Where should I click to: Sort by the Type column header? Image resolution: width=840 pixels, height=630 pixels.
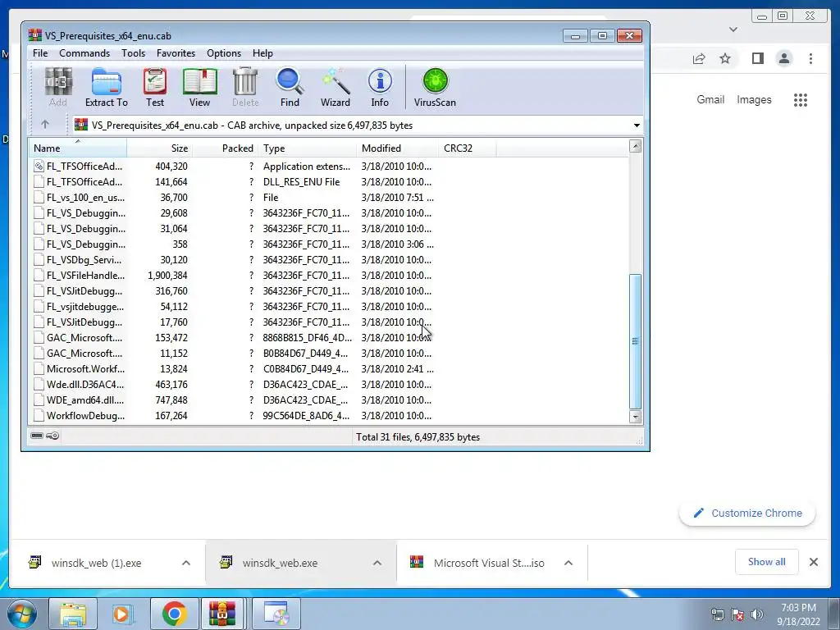tap(307, 148)
